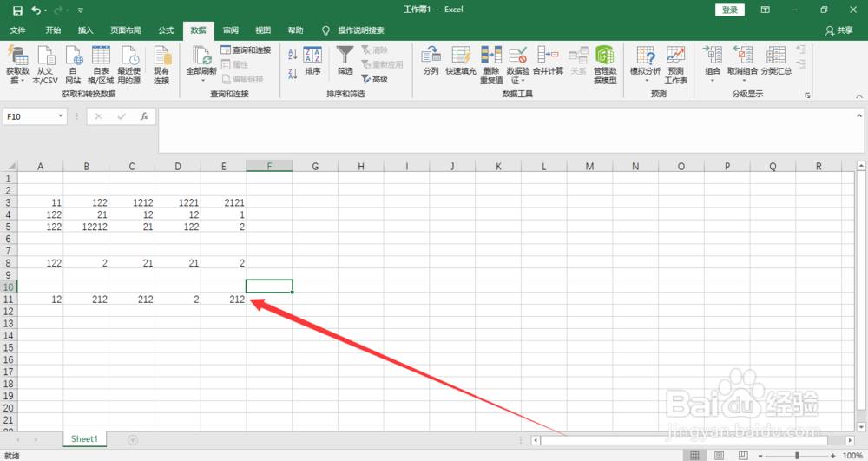868x461 pixels.
Task: Open Manage Data Model (管理数据模型)
Action: 604,65
